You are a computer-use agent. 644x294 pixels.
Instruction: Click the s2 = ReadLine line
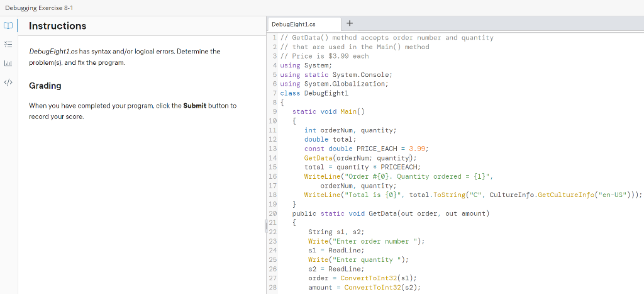[x=336, y=269]
